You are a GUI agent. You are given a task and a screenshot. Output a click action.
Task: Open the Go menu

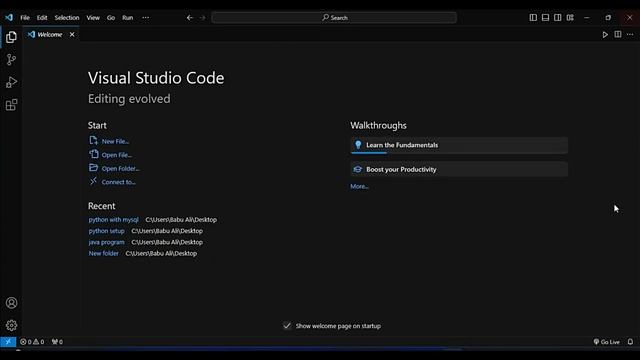point(111,18)
